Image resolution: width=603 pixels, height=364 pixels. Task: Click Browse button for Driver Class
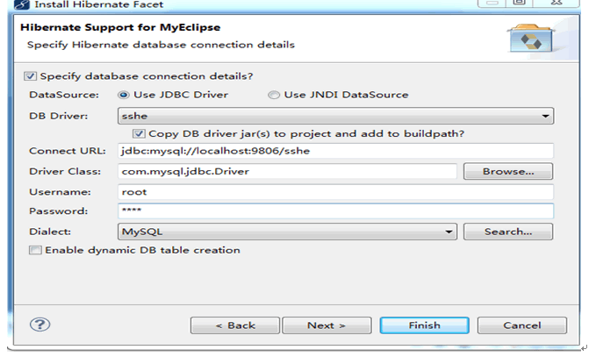[508, 171]
